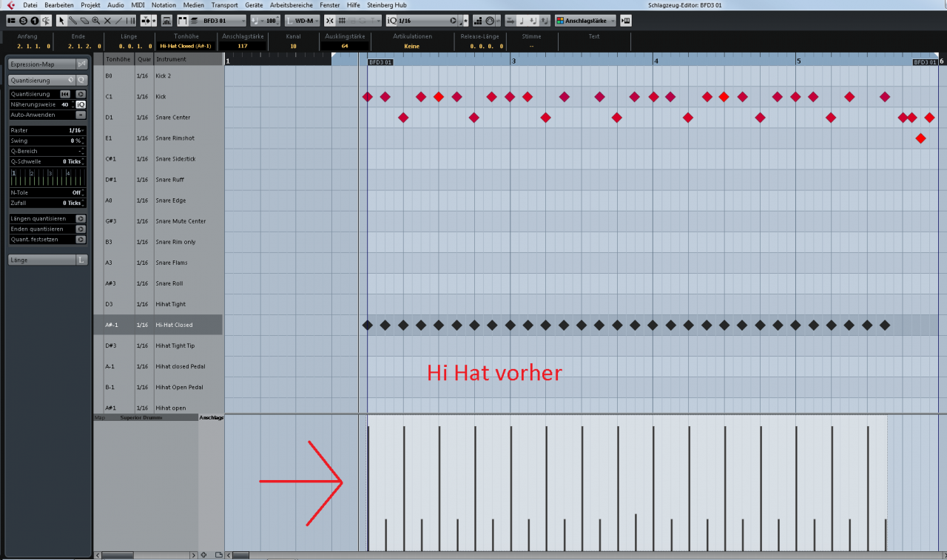
Task: Toggle Acoustic Feedback speaker icon
Action: 46,21
